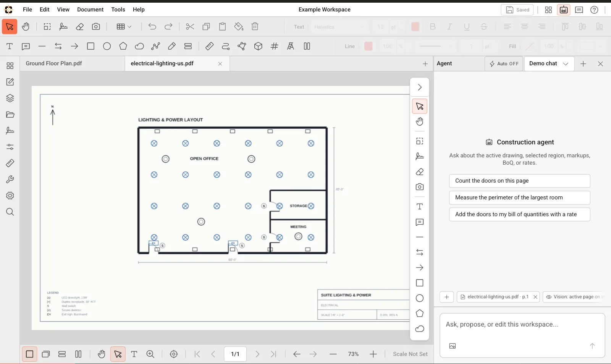Click the Saved button in header
Screen dimensions: 611x364
pos(517,10)
